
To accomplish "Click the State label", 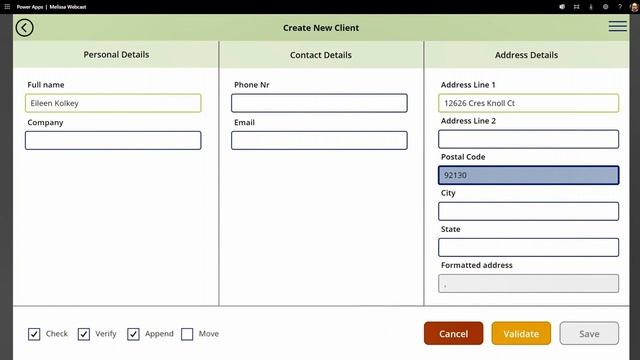I will point(450,229).
